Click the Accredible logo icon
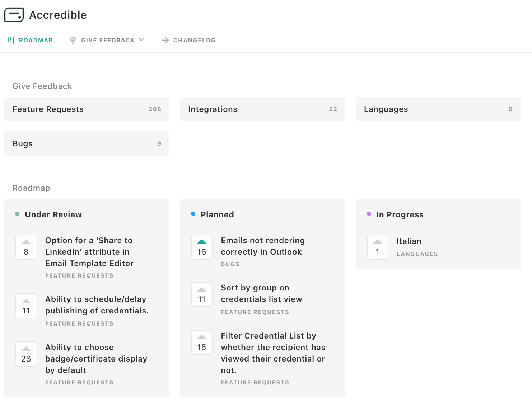Image resolution: width=532 pixels, height=411 pixels. pos(14,15)
